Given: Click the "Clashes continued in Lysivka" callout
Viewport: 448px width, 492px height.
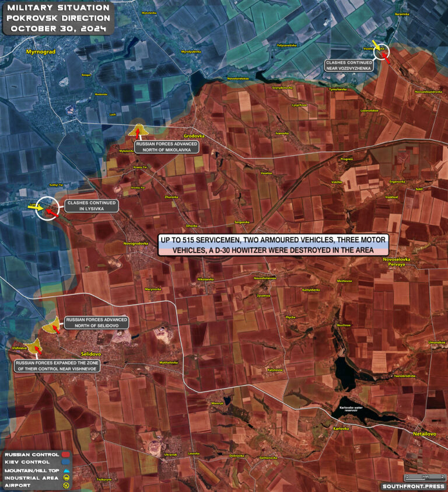Looking at the screenshot, I should tap(91, 205).
